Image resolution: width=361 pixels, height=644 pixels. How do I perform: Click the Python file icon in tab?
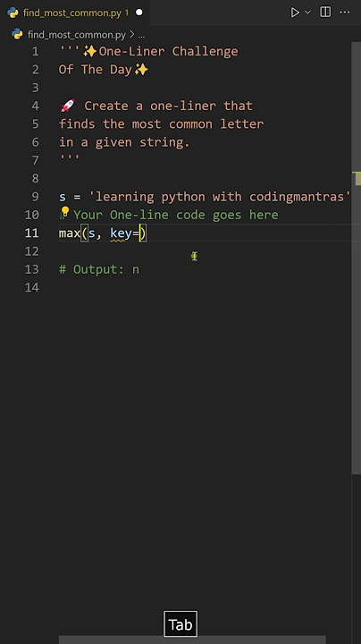pos(13,13)
